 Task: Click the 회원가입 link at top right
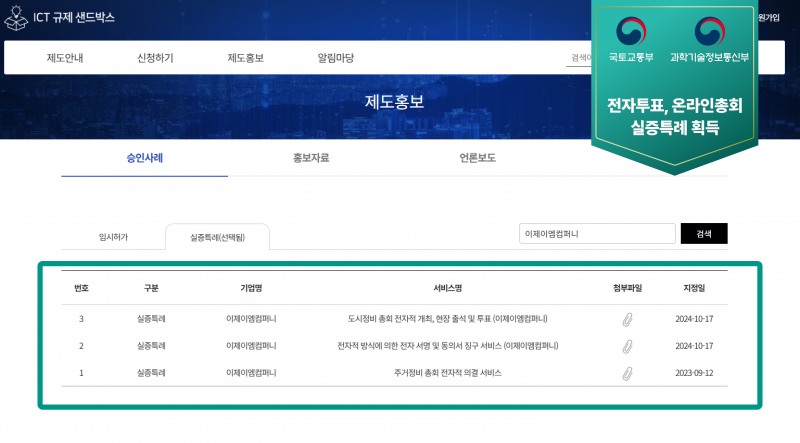pyautogui.click(x=768, y=18)
